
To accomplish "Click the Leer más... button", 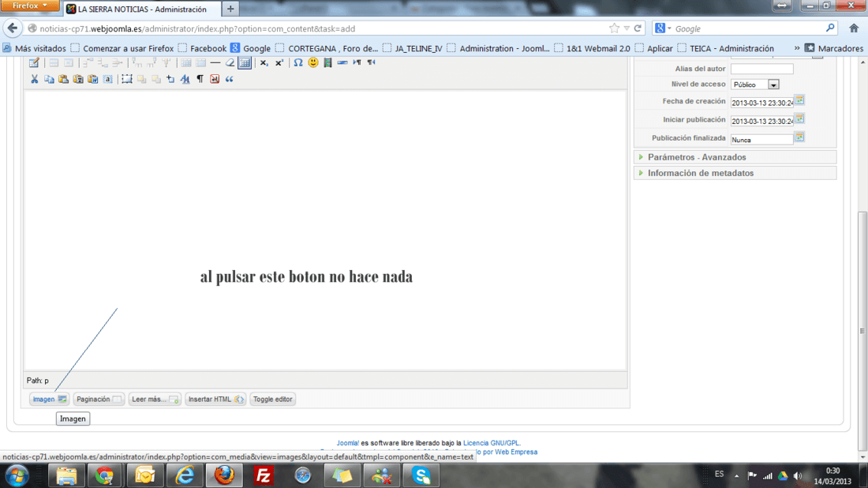I will point(155,400).
